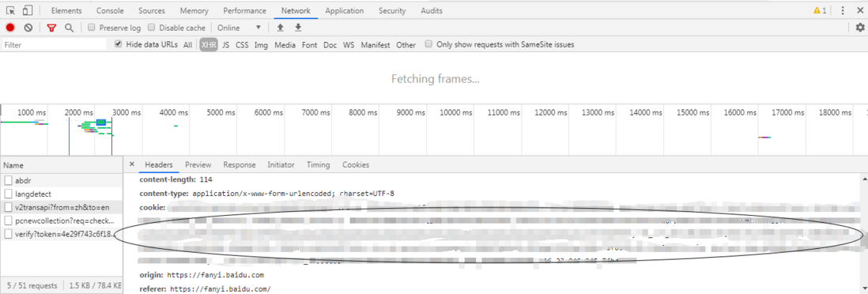Uncheck Hide data URLs checkbox

[118, 44]
